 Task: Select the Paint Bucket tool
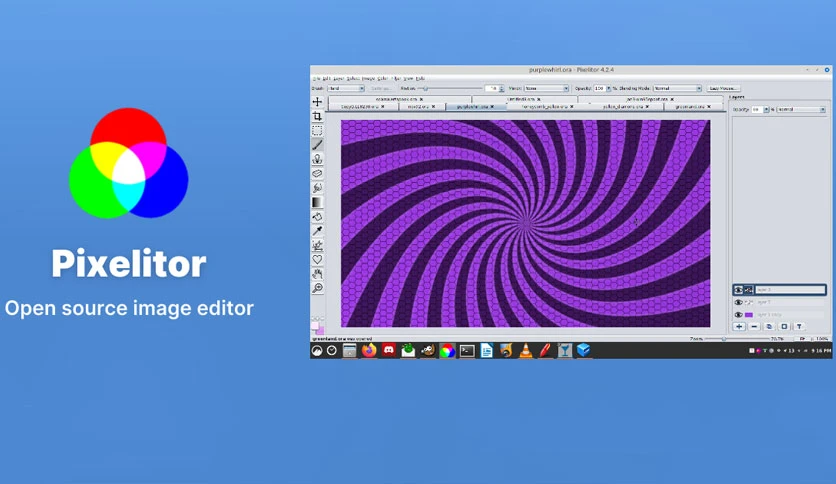point(317,217)
